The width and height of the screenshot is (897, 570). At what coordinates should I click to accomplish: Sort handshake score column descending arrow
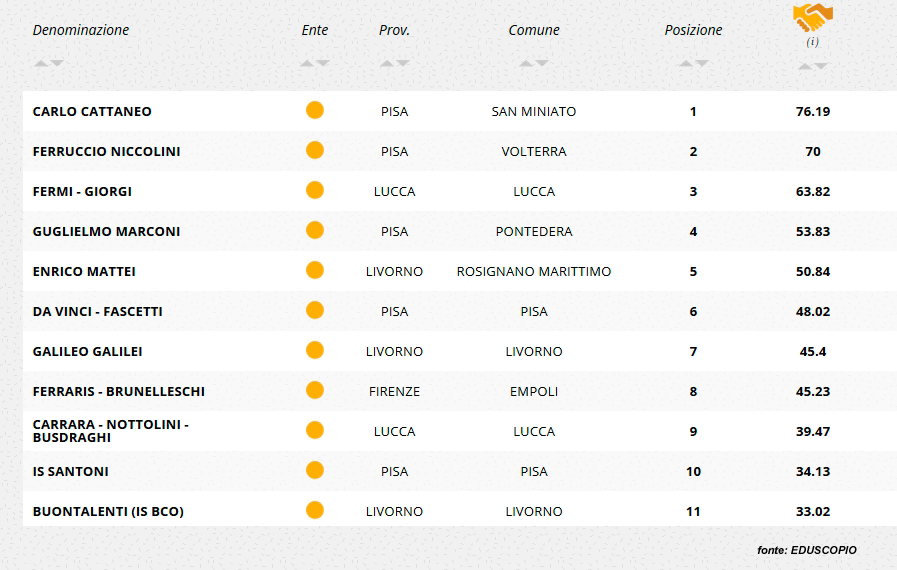pos(821,66)
